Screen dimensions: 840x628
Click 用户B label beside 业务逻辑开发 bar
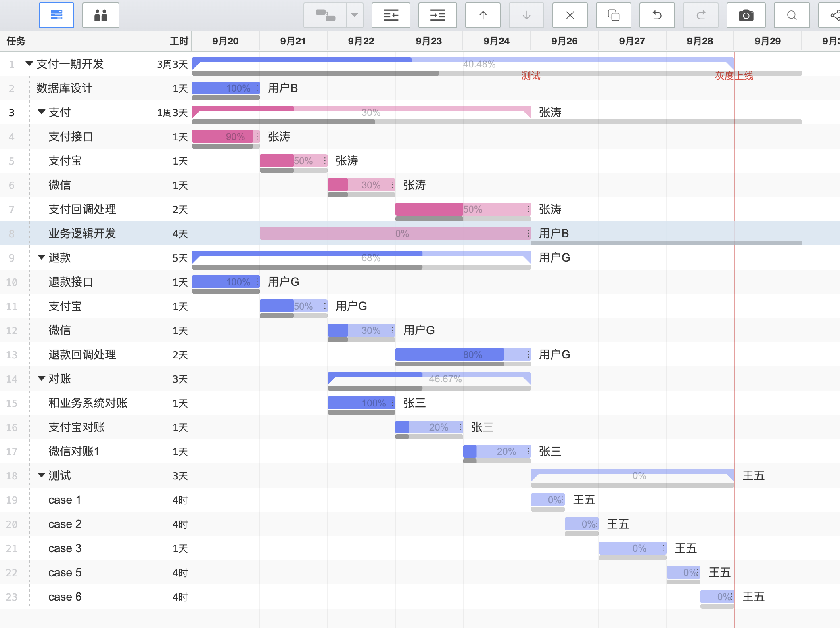pos(554,233)
